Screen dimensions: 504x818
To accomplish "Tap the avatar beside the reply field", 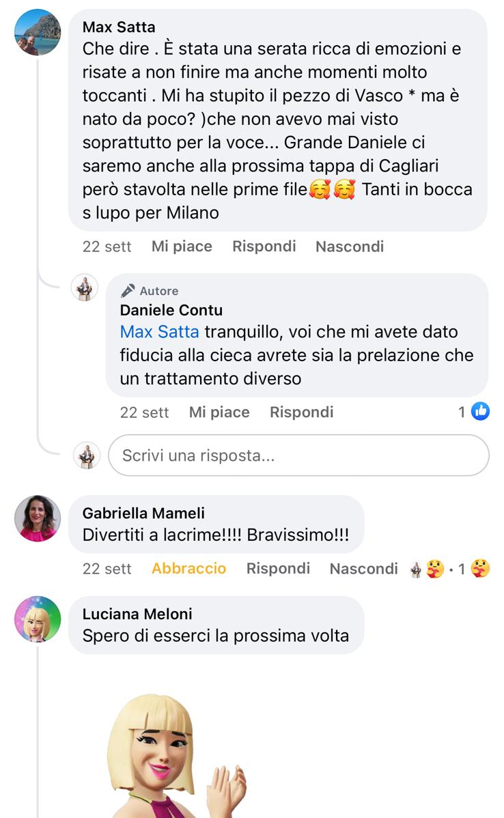I will 87,455.
